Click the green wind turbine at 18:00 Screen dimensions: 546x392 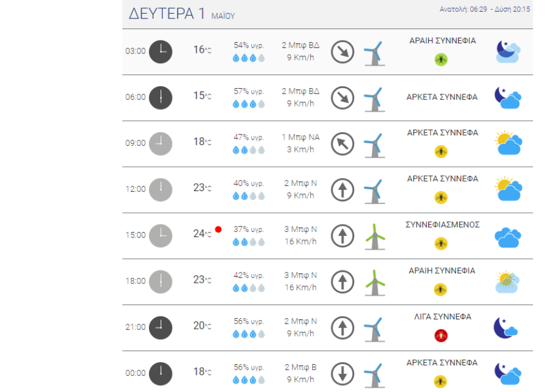374,282
